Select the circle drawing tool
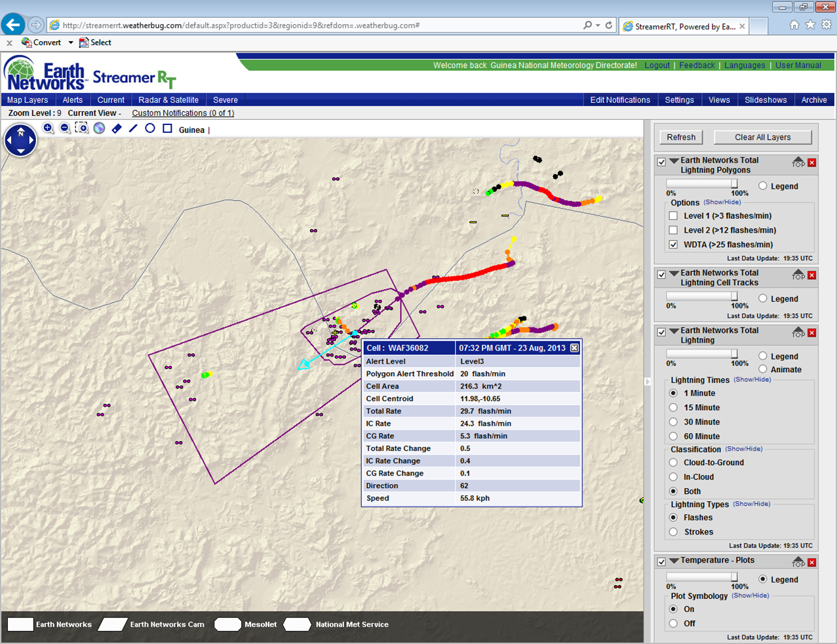The height and width of the screenshot is (644, 837). coord(150,128)
